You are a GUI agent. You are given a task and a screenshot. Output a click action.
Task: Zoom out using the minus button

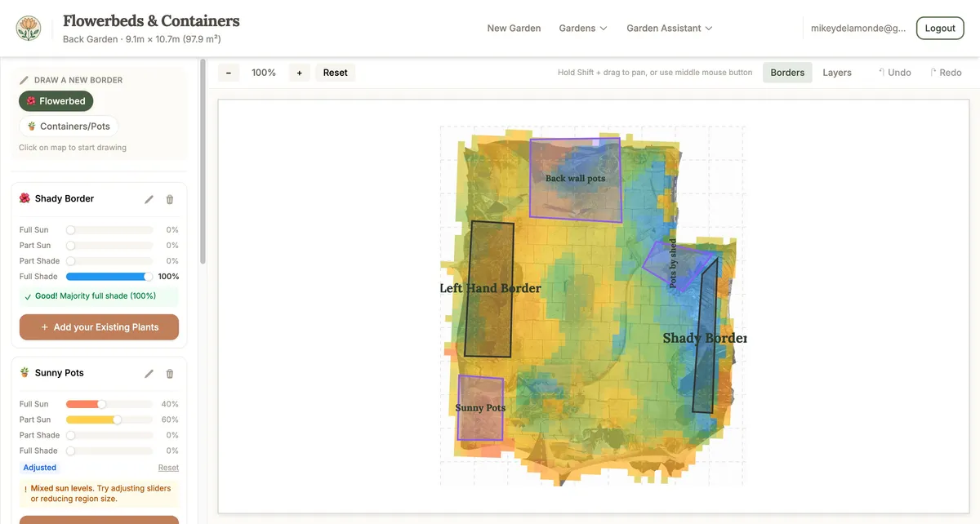tap(229, 72)
